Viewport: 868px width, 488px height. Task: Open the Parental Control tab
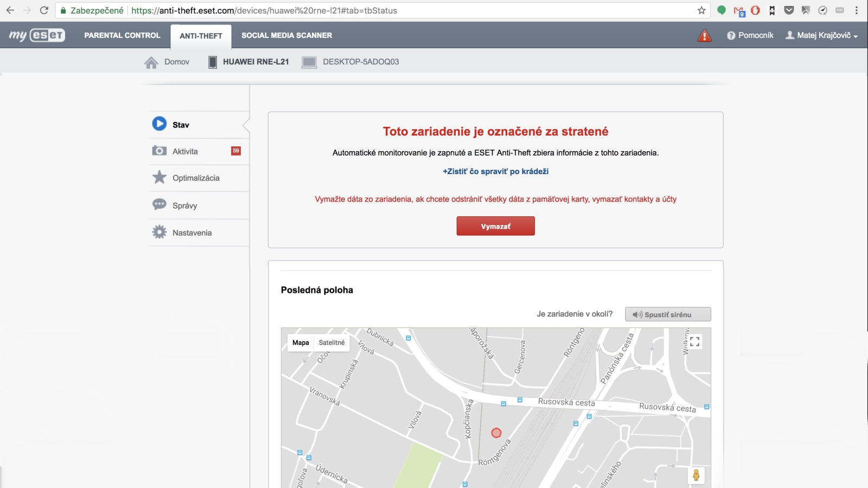(x=122, y=35)
